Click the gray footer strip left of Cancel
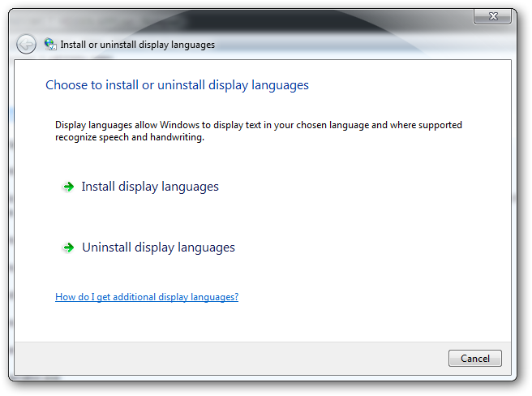The height and width of the screenshot is (396, 532). coord(230,359)
